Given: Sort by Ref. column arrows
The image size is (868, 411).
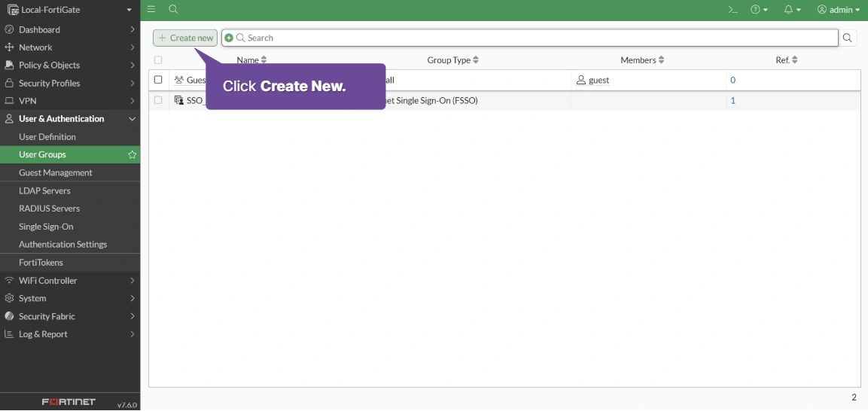Looking at the screenshot, I should (794, 59).
